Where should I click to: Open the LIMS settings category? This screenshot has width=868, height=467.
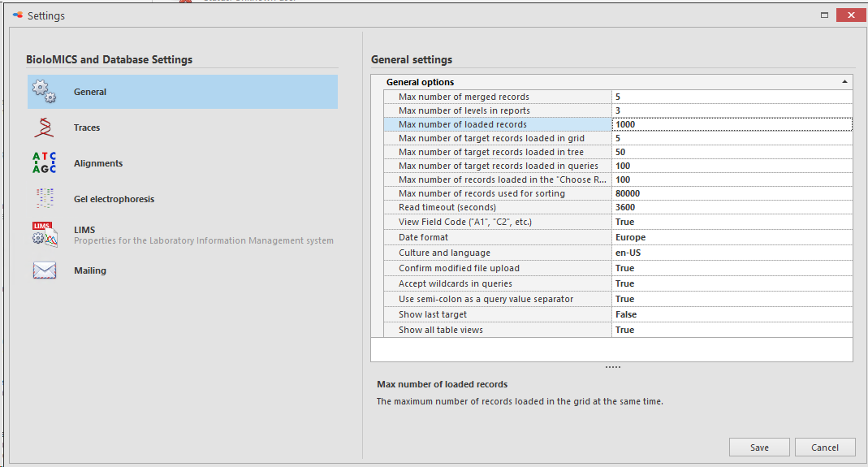click(x=183, y=235)
